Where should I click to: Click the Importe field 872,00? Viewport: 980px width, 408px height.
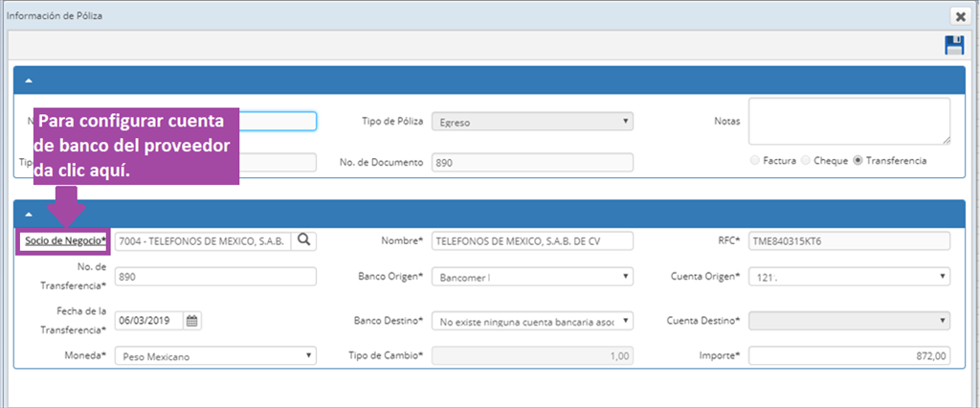coord(850,356)
